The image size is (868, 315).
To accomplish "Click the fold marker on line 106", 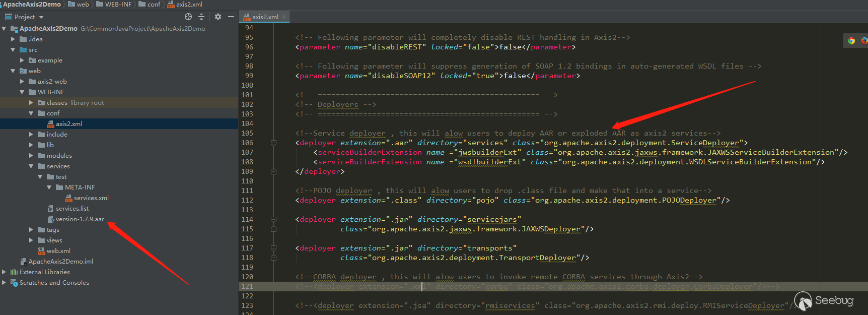I will coord(273,143).
